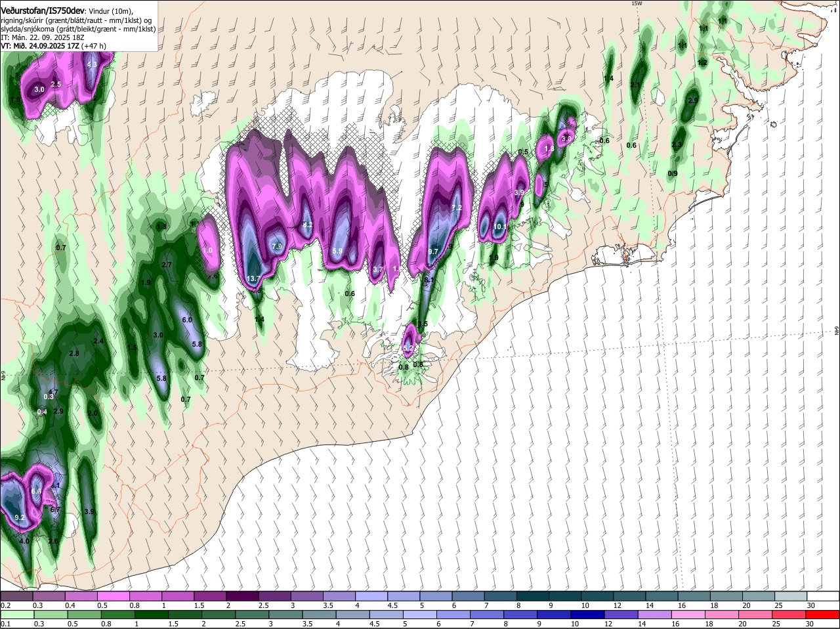The width and height of the screenshot is (840, 629).
Task: Click top legend swatch starting at 0.2
Action: (16, 596)
